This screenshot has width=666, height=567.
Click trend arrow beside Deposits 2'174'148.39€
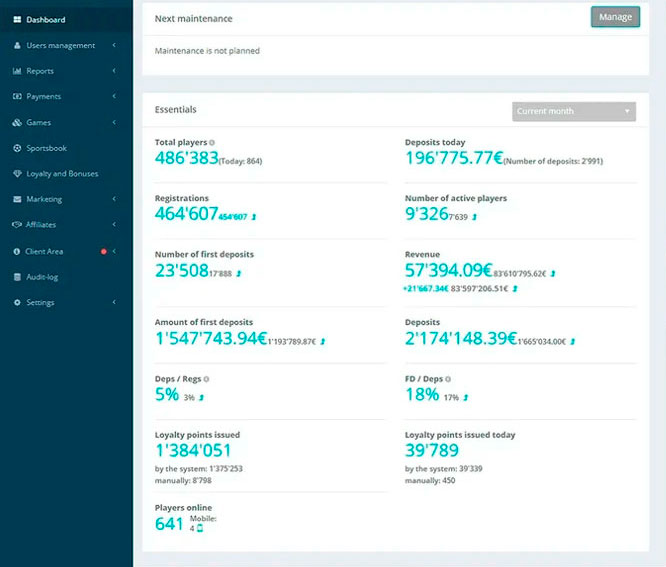573,341
